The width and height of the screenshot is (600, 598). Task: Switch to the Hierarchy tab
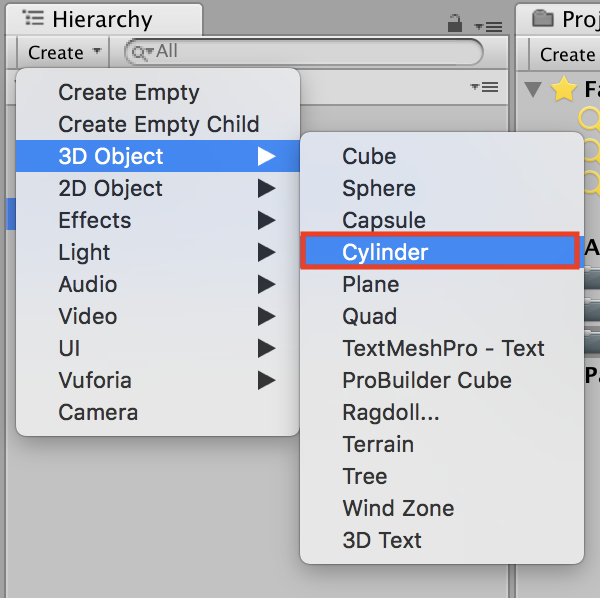point(100,20)
